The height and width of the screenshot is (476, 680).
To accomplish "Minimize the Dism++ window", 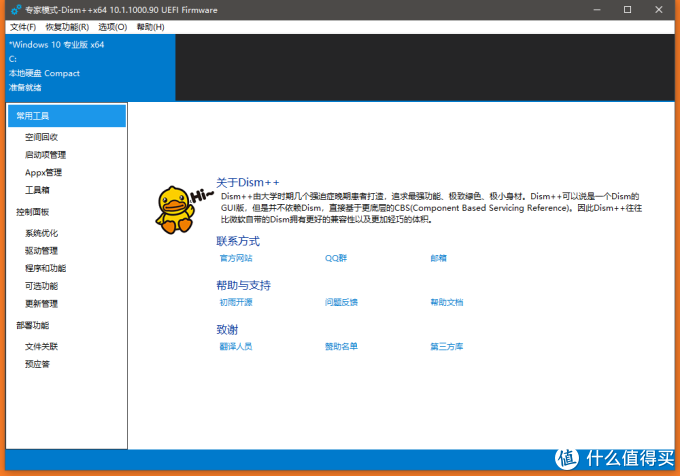I will (x=597, y=10).
